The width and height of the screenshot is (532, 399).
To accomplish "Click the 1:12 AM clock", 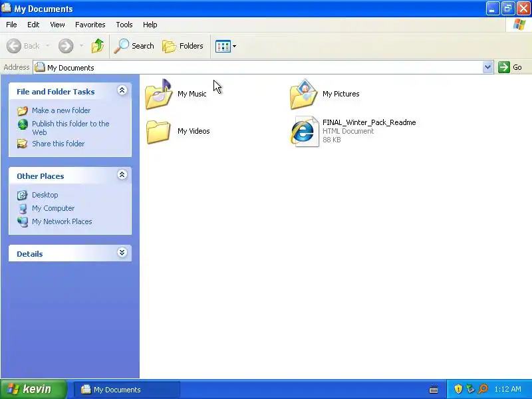I will click(x=507, y=389).
